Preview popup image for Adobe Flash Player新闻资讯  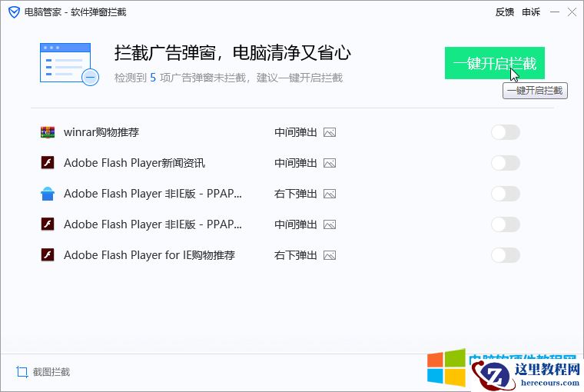[330, 163]
